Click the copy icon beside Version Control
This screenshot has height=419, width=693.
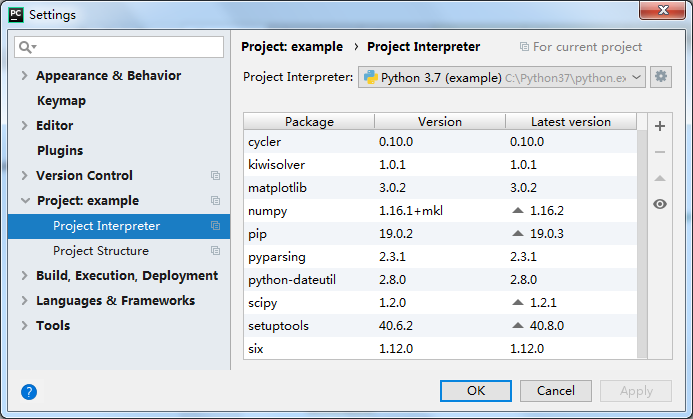pos(216,175)
